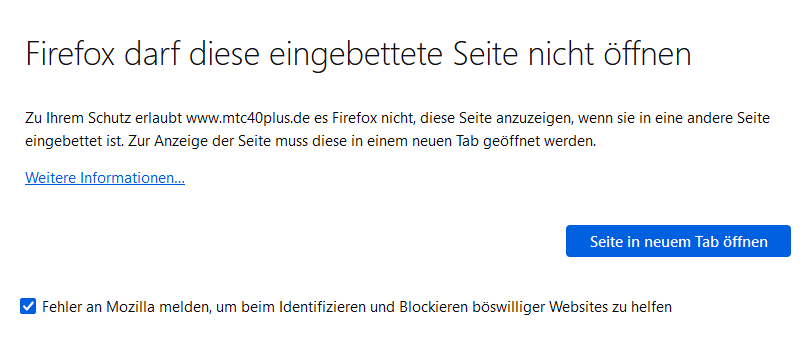Image resolution: width=810 pixels, height=362 pixels.
Task: Click the word 'Firefox' in the headline
Action: click(x=70, y=54)
